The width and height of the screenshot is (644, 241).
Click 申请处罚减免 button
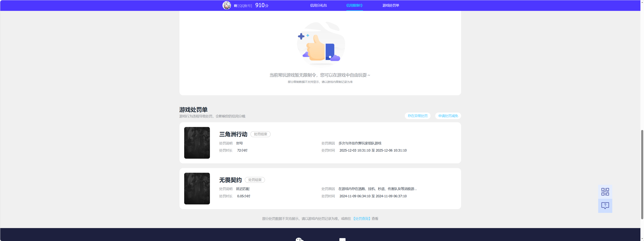448,116
